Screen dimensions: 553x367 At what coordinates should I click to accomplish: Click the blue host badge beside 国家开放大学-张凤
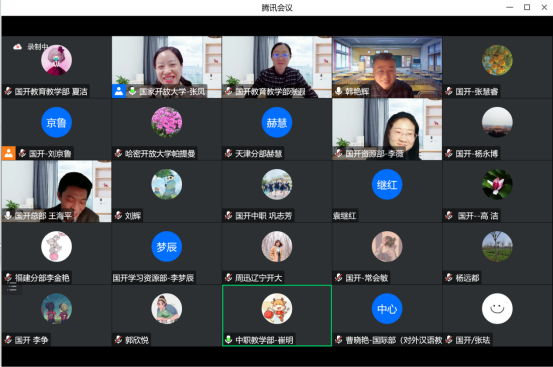119,91
